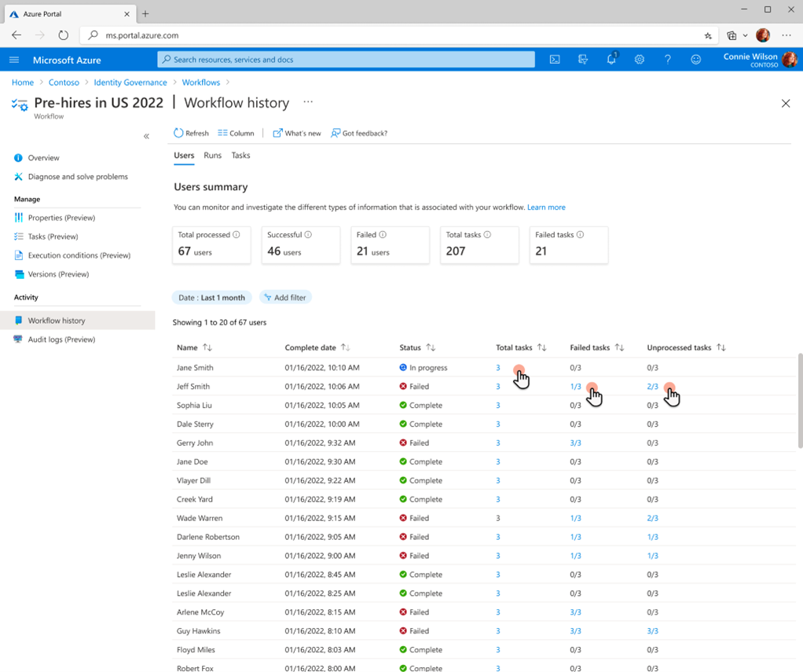Click the help question mark icon
This screenshot has width=803, height=672.
667,60
